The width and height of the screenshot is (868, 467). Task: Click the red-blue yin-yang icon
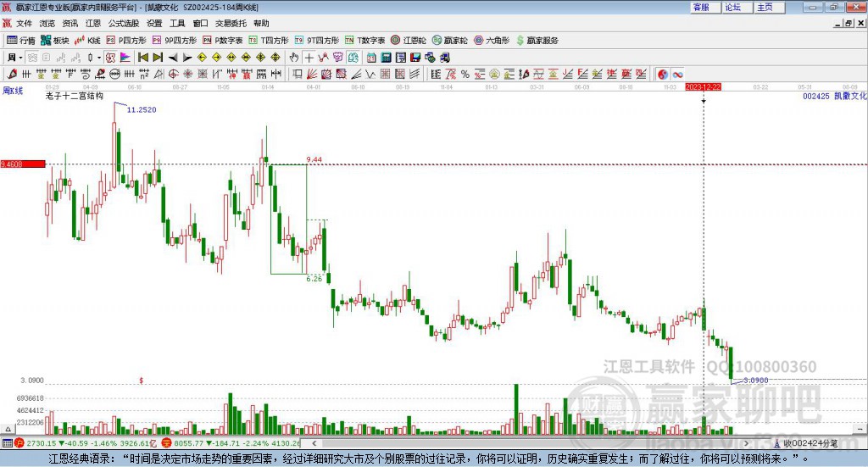[x=663, y=74]
